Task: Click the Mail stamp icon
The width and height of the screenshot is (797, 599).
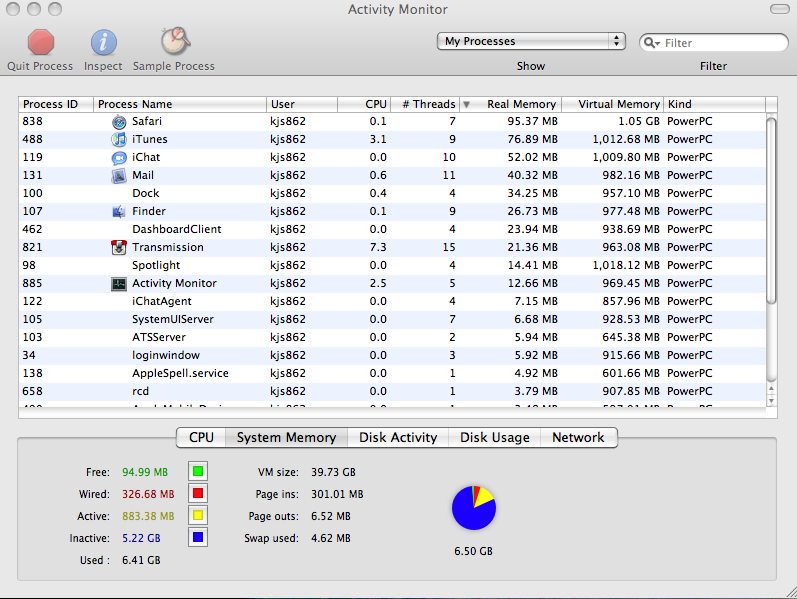Action: (x=119, y=175)
